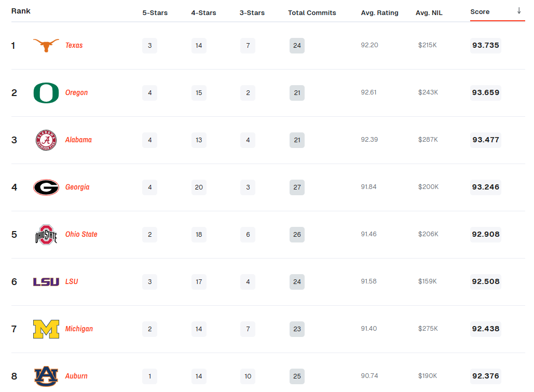The image size is (534, 392).
Task: Open the Alabama team link
Action: click(x=78, y=140)
